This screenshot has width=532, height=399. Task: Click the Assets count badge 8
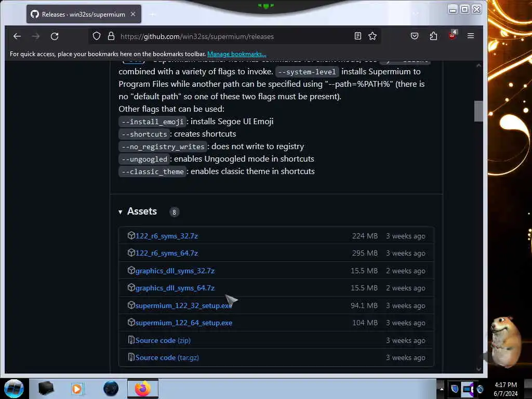point(175,212)
